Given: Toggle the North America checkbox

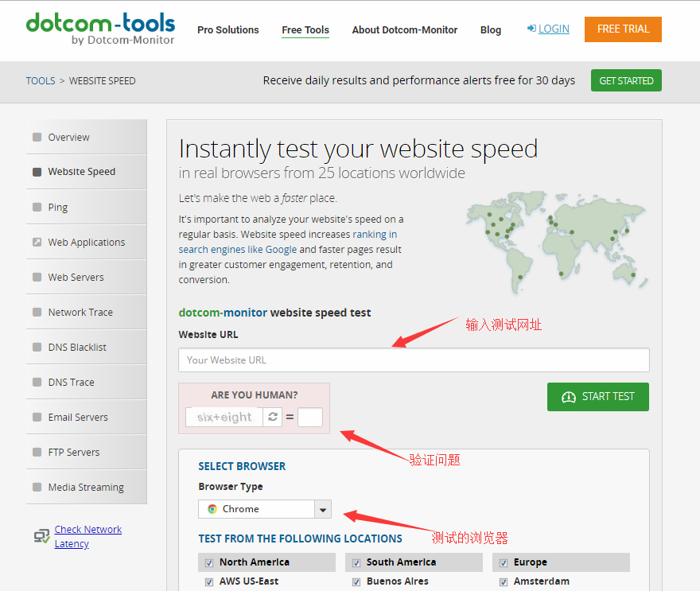Looking at the screenshot, I should [x=209, y=562].
